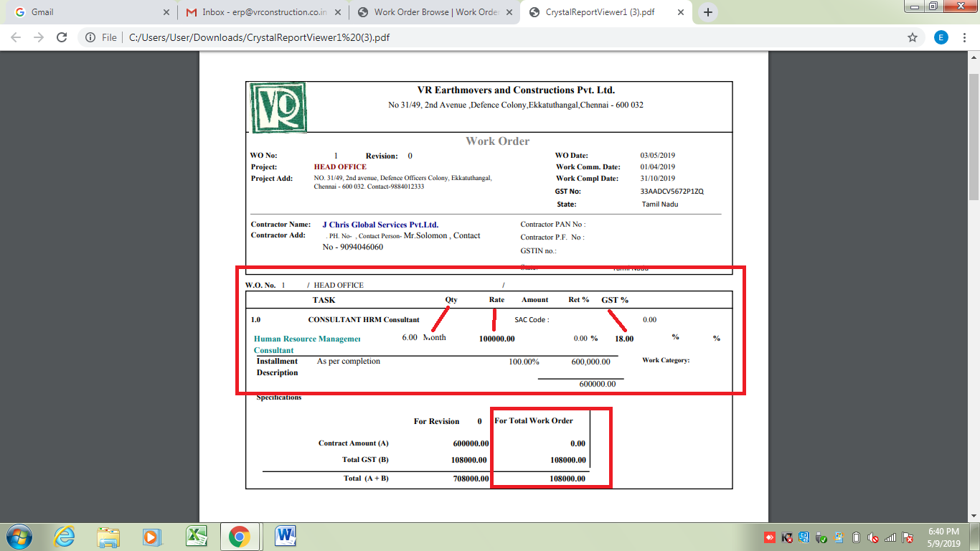
Task: Click the Show Desktop strip on the taskbar
Action: tap(974, 537)
